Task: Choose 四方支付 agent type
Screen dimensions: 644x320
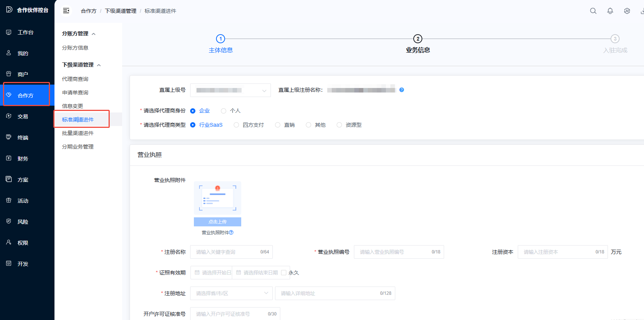Action: (236, 125)
